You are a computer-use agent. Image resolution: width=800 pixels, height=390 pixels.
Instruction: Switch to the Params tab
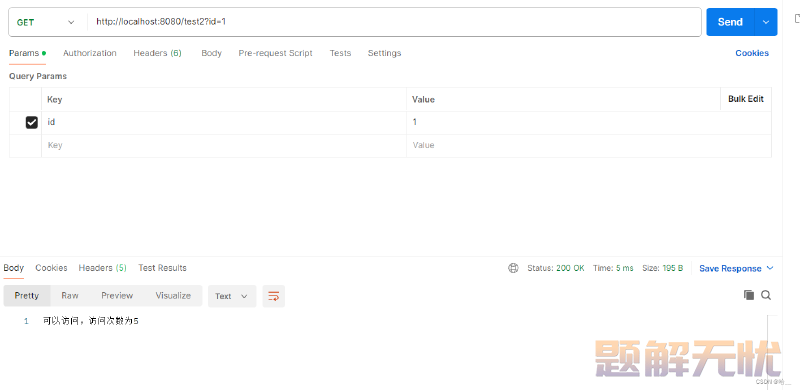(x=27, y=53)
